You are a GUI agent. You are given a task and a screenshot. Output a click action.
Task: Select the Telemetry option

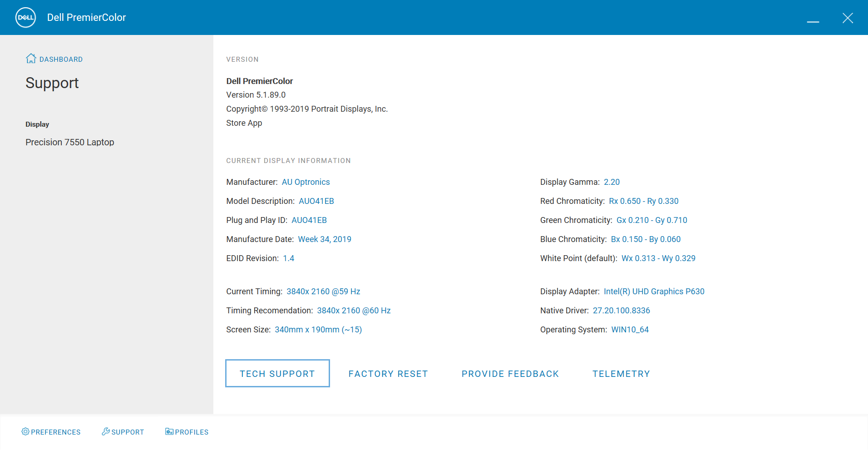(x=621, y=374)
